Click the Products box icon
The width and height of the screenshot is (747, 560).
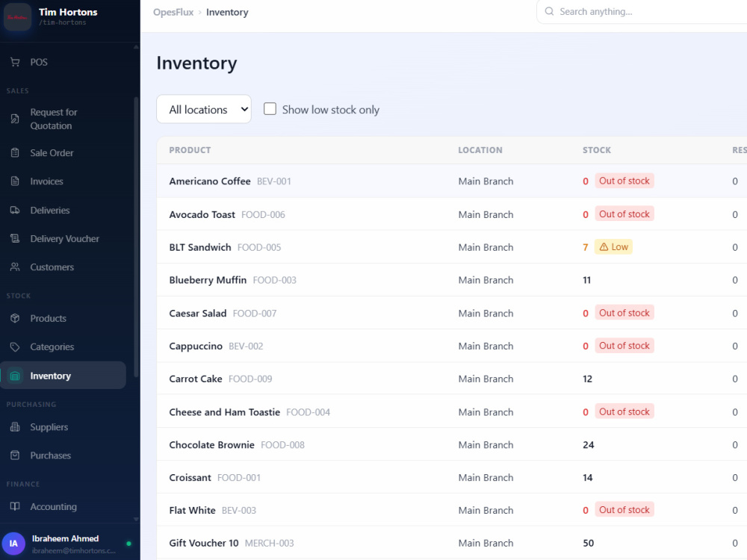15,318
